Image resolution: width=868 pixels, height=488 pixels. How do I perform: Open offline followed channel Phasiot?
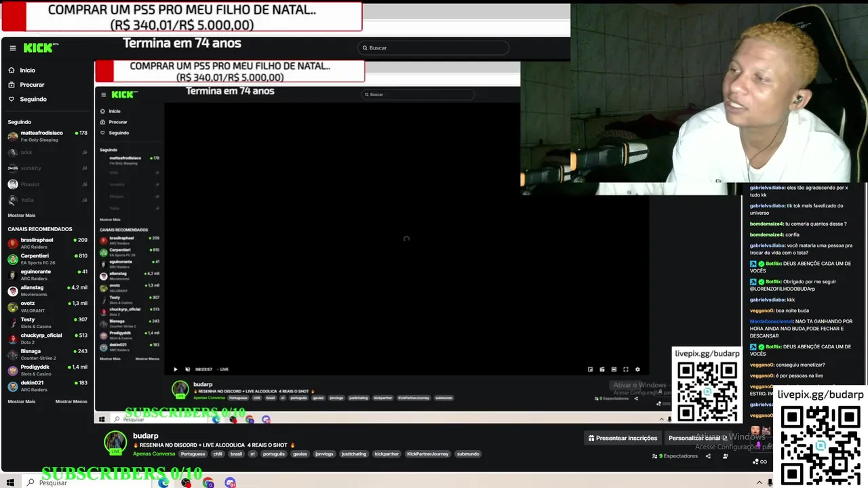coord(47,184)
